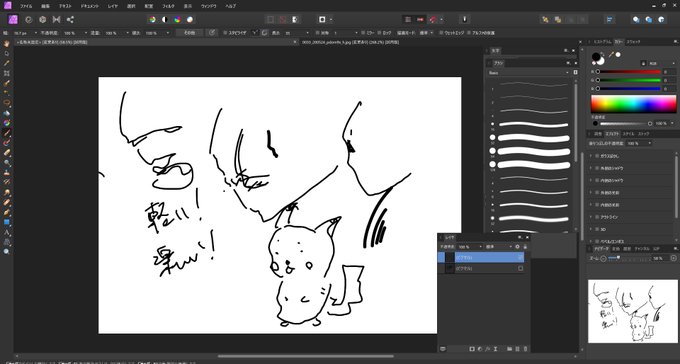Select the blue Rectangle shape tool

[x=7, y=222]
